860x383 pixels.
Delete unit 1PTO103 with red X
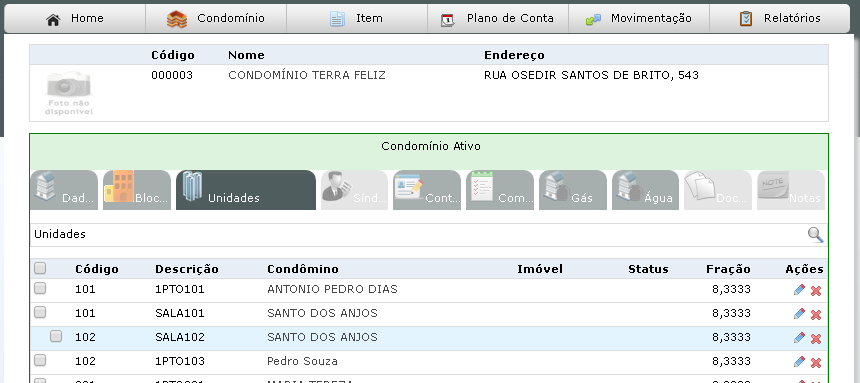coord(816,363)
